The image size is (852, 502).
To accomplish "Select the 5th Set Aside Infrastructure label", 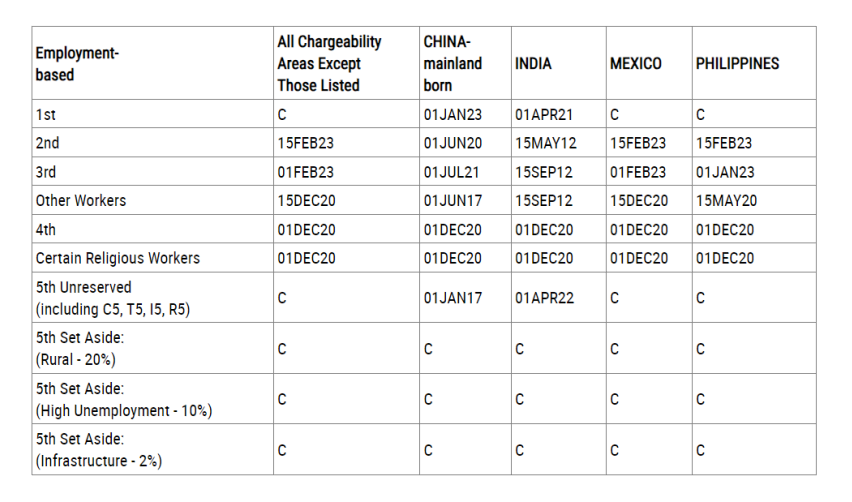I will pos(99,450).
